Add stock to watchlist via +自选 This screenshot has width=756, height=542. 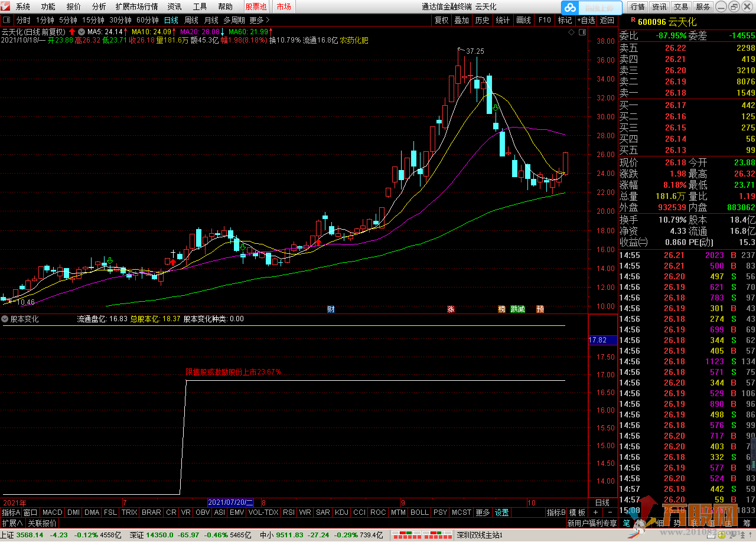pyautogui.click(x=585, y=20)
